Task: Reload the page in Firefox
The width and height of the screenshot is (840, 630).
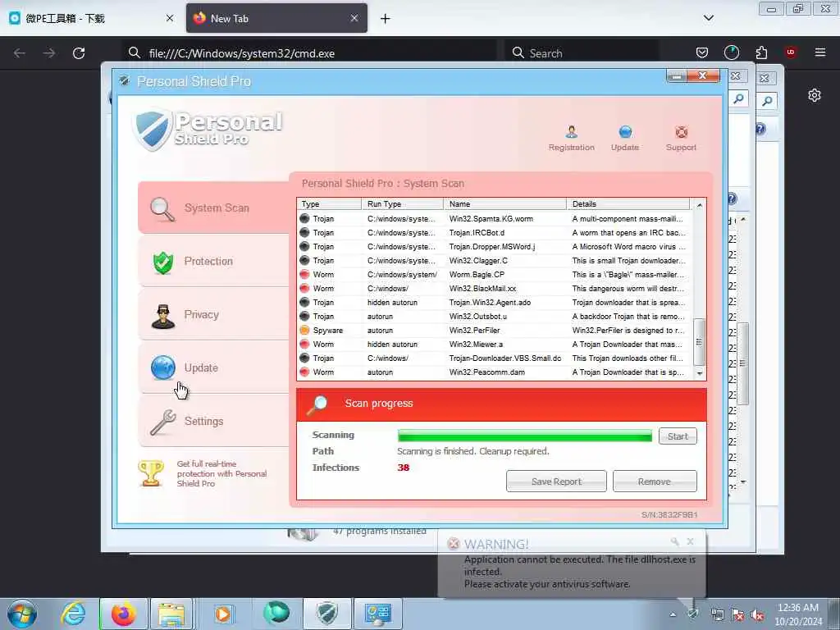Action: tap(79, 53)
